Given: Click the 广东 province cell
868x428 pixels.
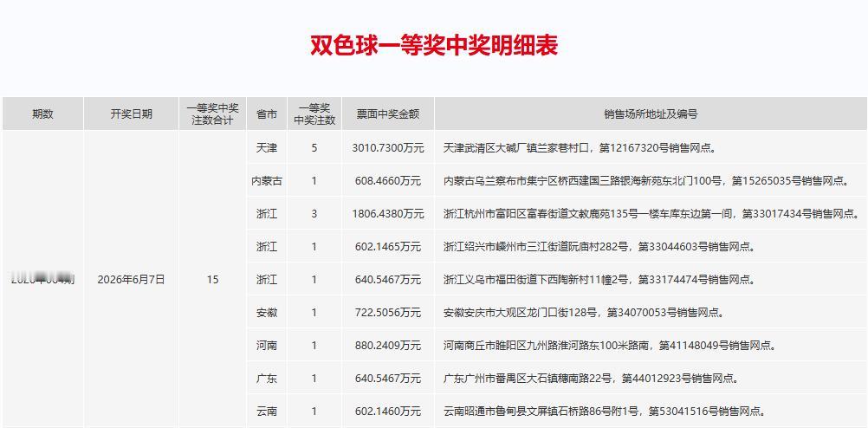Looking at the screenshot, I should tap(267, 379).
